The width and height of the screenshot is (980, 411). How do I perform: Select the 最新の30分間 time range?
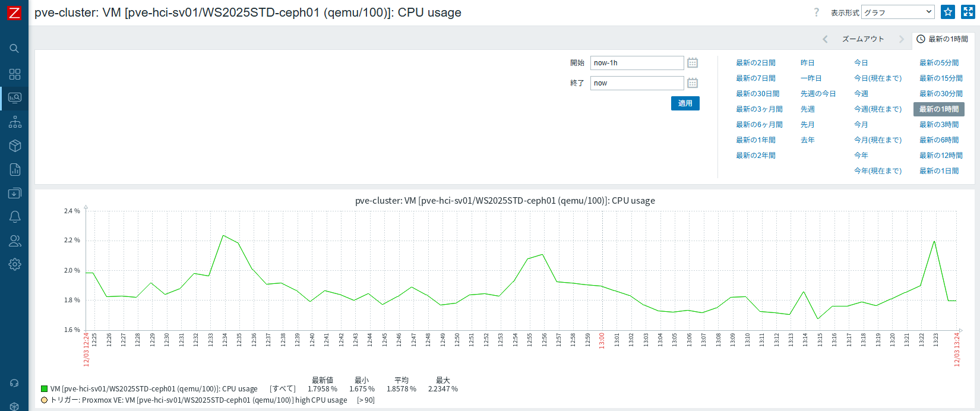[x=941, y=94]
